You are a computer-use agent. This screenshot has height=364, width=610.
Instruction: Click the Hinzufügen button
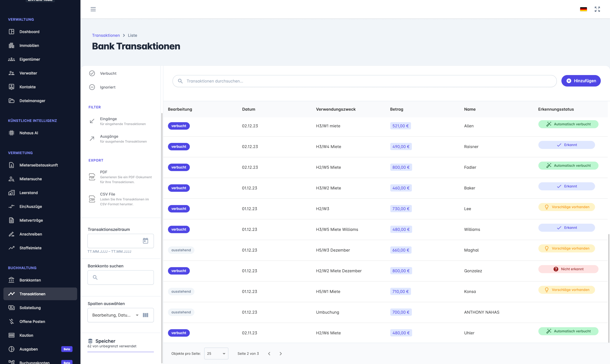(x=581, y=81)
